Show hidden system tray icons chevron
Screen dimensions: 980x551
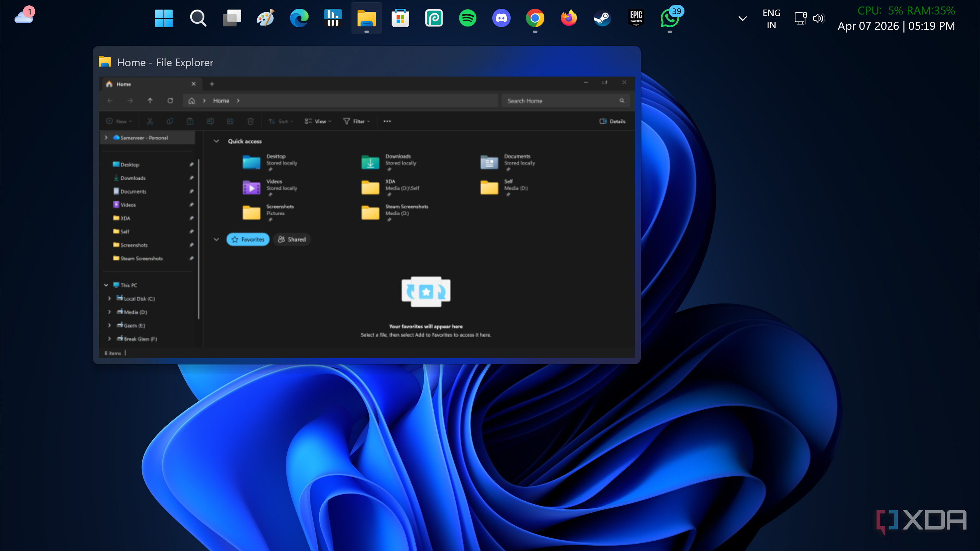pos(742,18)
